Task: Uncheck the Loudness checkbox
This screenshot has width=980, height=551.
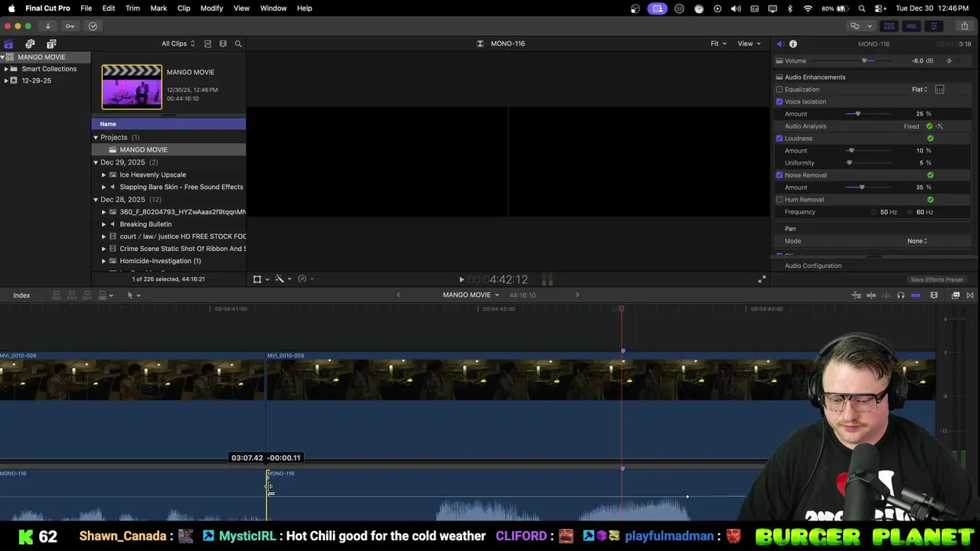Action: (x=779, y=139)
